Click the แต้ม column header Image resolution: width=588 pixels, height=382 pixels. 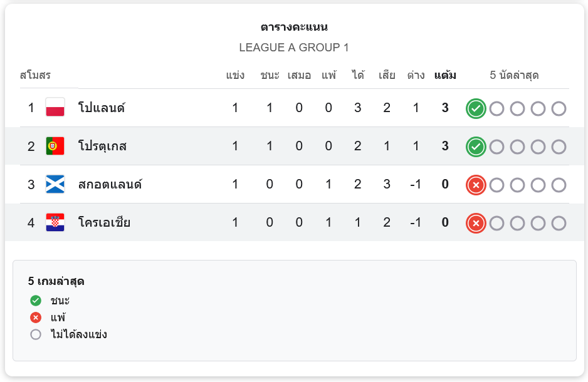pos(445,75)
